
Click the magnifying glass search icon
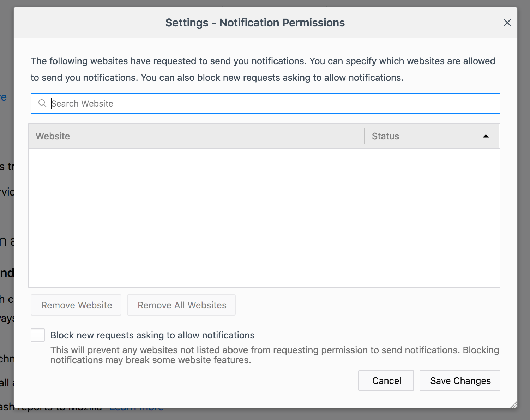pyautogui.click(x=42, y=103)
